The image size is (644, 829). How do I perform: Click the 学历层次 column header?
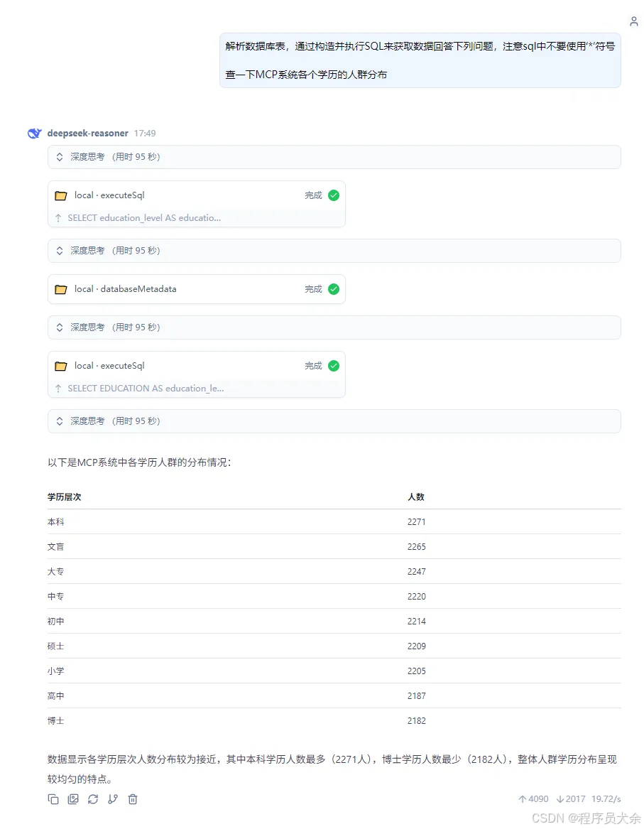[65, 497]
